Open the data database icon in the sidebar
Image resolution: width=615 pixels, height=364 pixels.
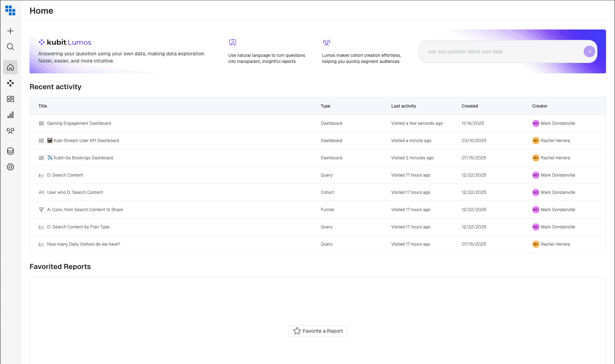pyautogui.click(x=10, y=151)
